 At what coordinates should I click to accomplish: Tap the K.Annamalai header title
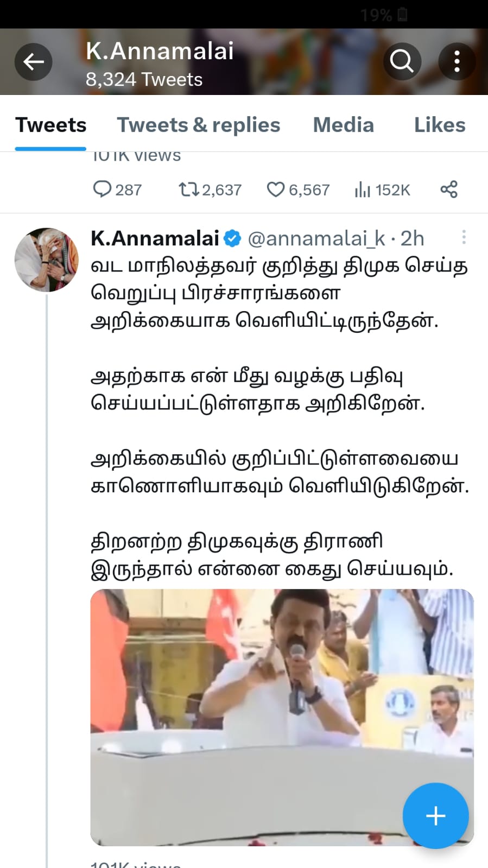(160, 51)
